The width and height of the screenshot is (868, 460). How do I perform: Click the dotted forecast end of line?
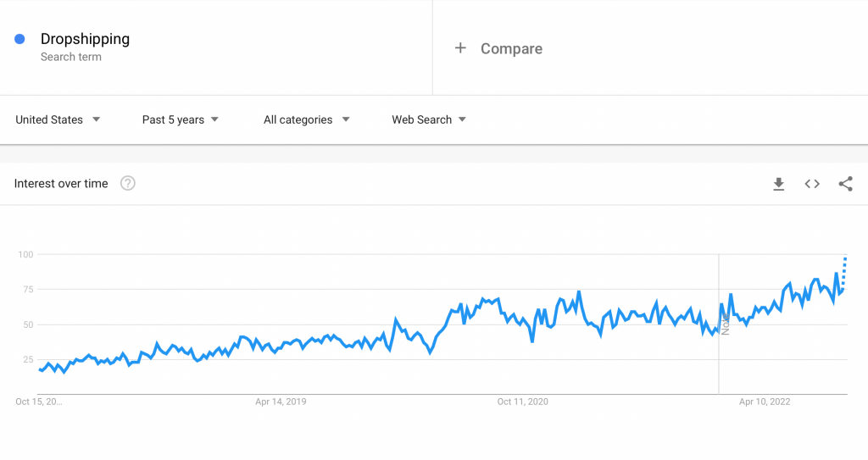[844, 272]
